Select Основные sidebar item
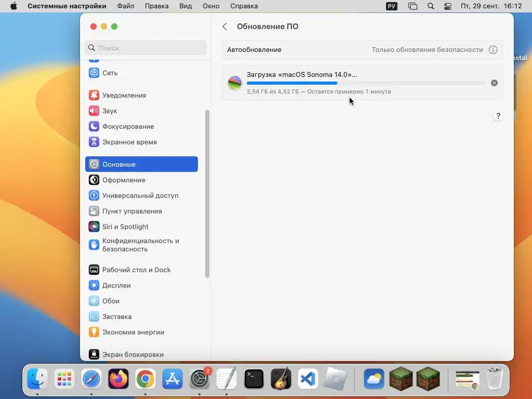Image resolution: width=532 pixels, height=399 pixels. coord(141,164)
